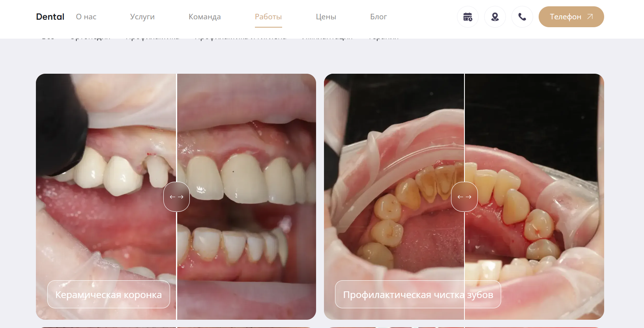Click the map location pin icon
Image resolution: width=644 pixels, height=328 pixels.
click(495, 17)
